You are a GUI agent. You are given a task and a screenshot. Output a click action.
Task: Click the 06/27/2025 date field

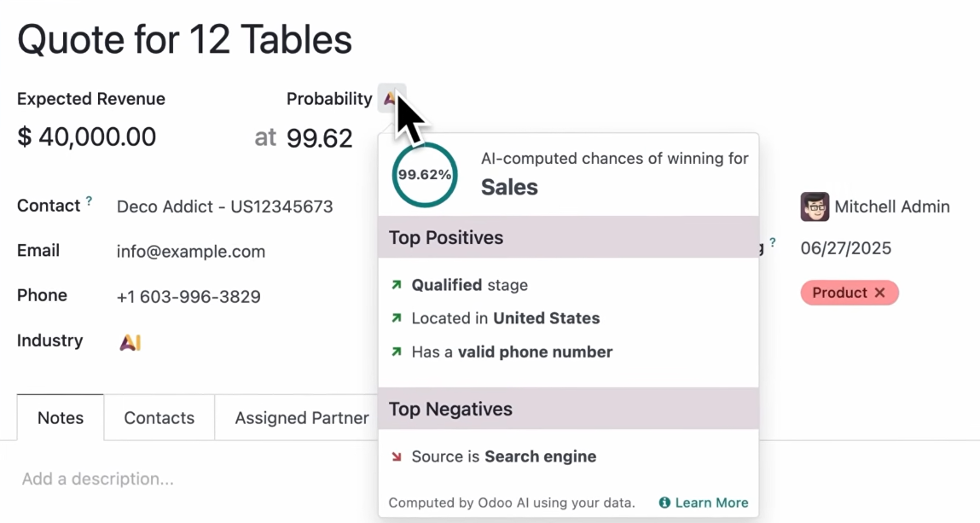[845, 248]
